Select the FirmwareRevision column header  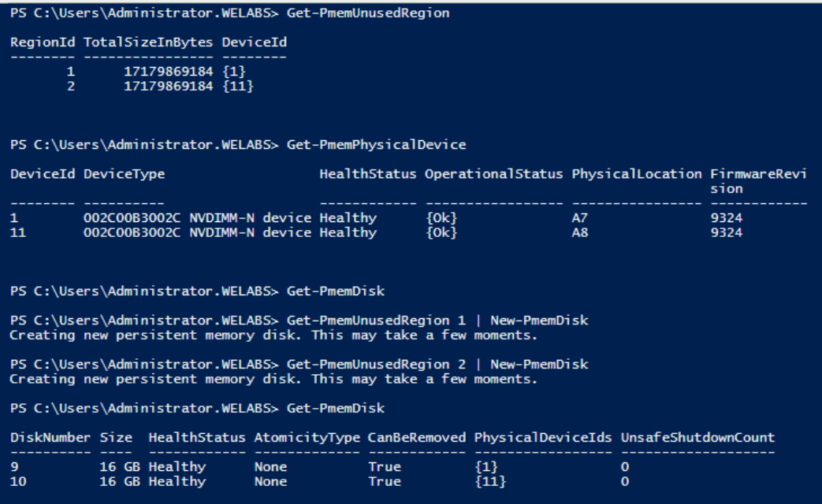click(757, 181)
